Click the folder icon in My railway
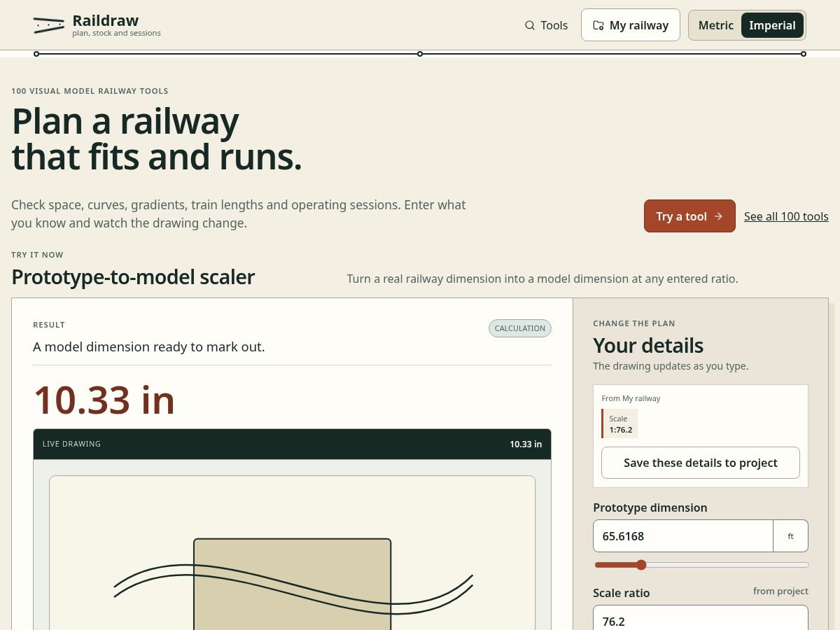The image size is (840, 630). (x=598, y=25)
